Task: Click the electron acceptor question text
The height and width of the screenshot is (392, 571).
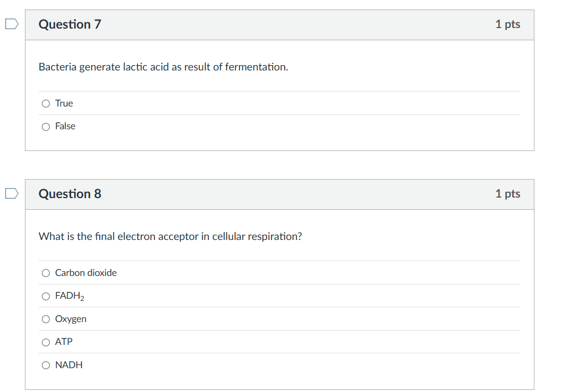Action: click(170, 236)
